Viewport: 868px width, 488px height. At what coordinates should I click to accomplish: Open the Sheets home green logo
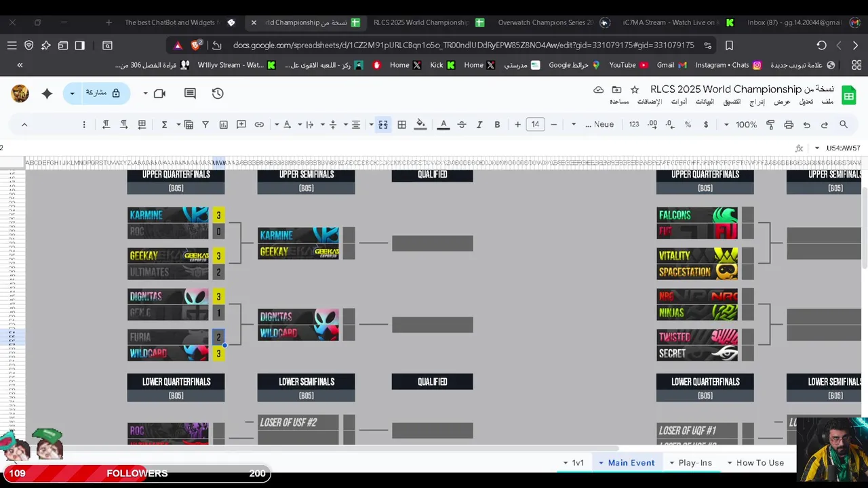click(848, 96)
